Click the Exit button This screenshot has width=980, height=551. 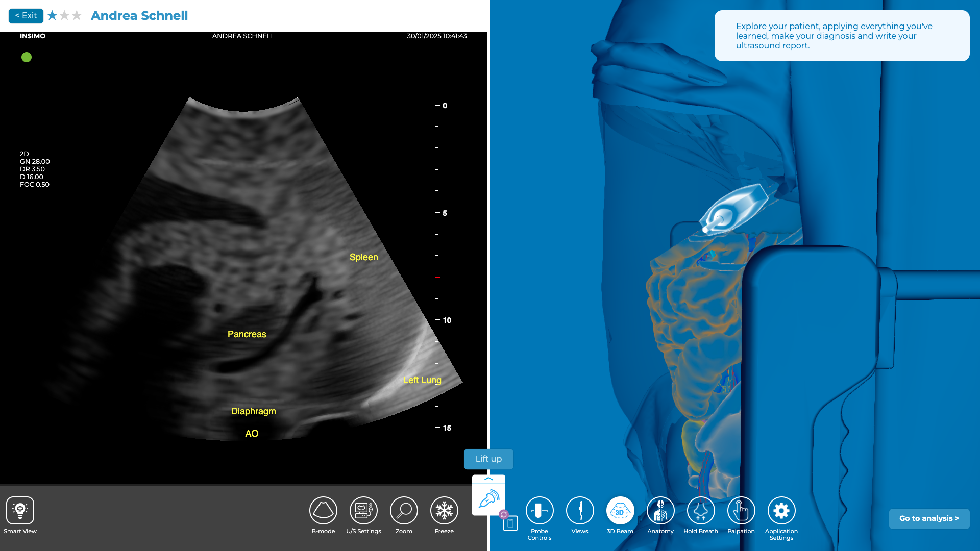(26, 16)
